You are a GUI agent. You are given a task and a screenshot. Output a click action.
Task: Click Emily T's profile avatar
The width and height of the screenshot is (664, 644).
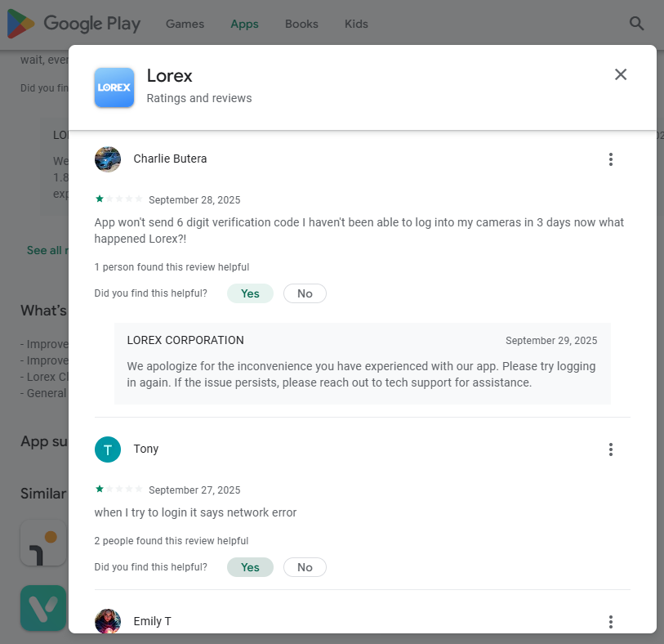coord(108,621)
